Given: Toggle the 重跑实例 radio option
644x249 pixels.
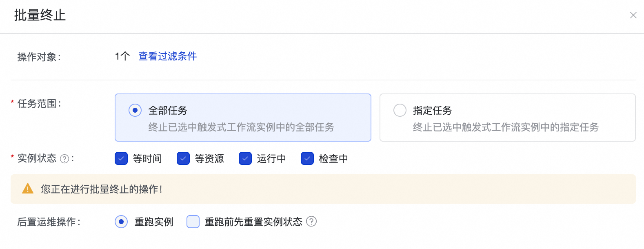Looking at the screenshot, I should point(121,222).
